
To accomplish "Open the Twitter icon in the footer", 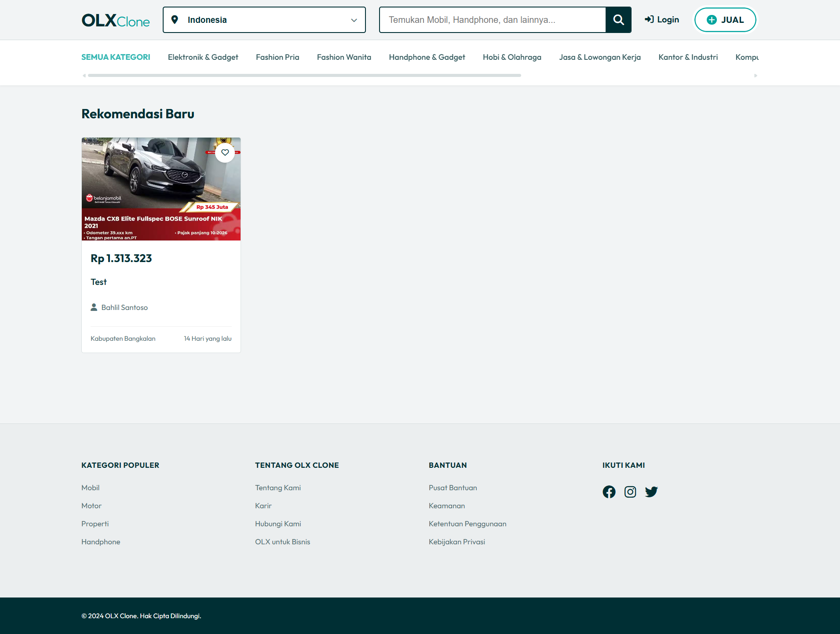I will (651, 492).
